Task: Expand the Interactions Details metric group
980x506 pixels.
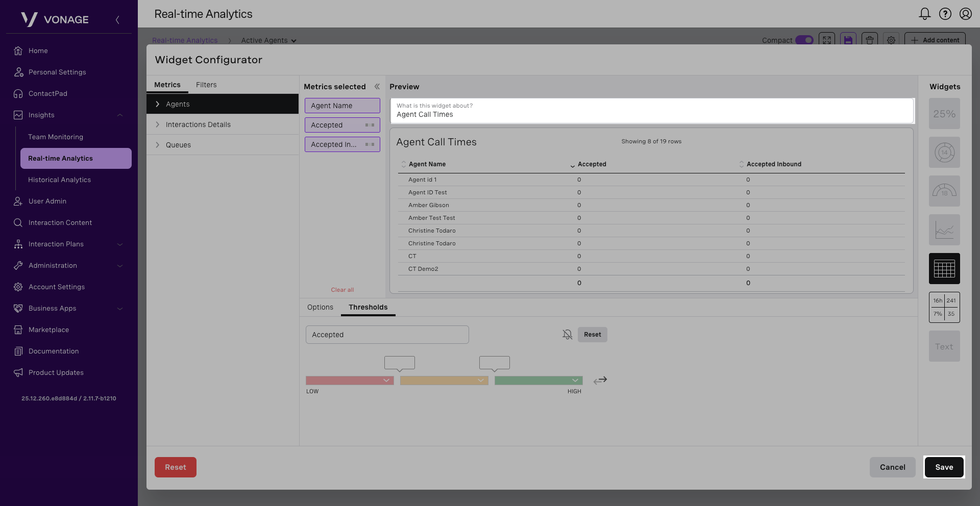Action: (198, 124)
